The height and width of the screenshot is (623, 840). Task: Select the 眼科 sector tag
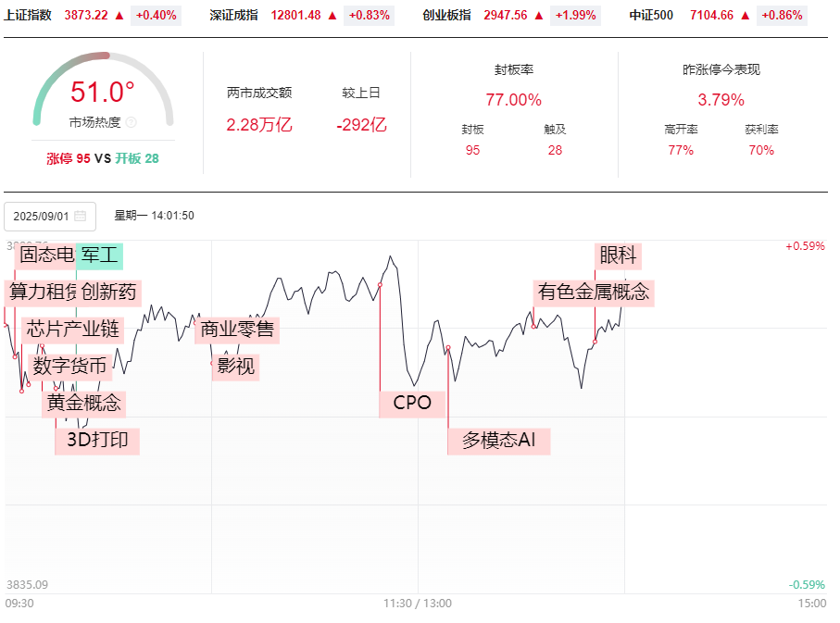pyautogui.click(x=618, y=255)
